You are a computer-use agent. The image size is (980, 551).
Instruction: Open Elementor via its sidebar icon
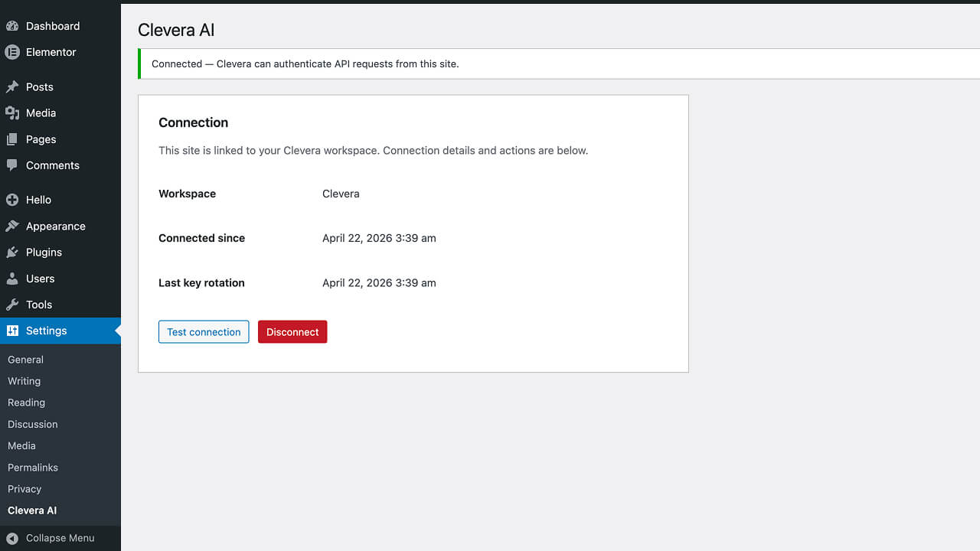(13, 52)
